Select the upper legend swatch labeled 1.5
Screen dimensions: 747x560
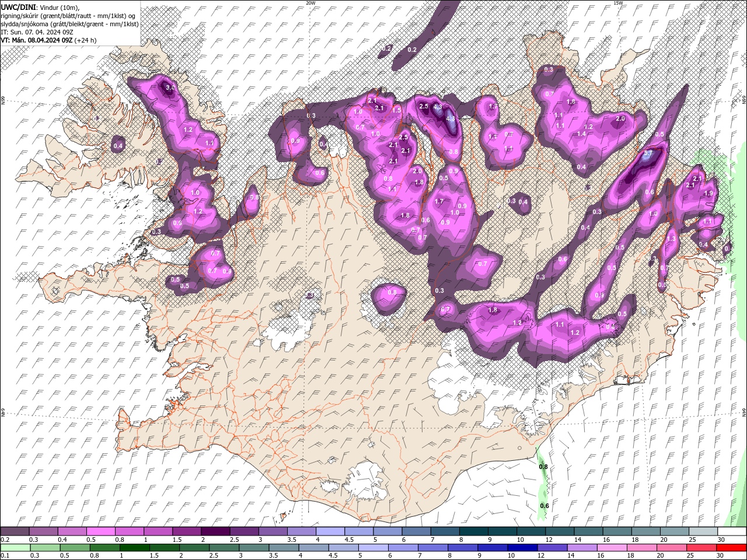[187, 531]
